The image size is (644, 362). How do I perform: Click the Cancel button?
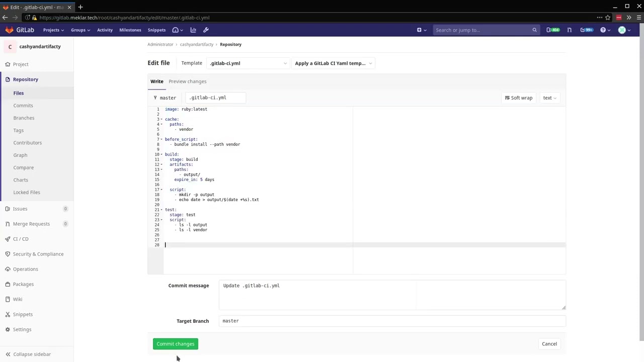(x=549, y=344)
